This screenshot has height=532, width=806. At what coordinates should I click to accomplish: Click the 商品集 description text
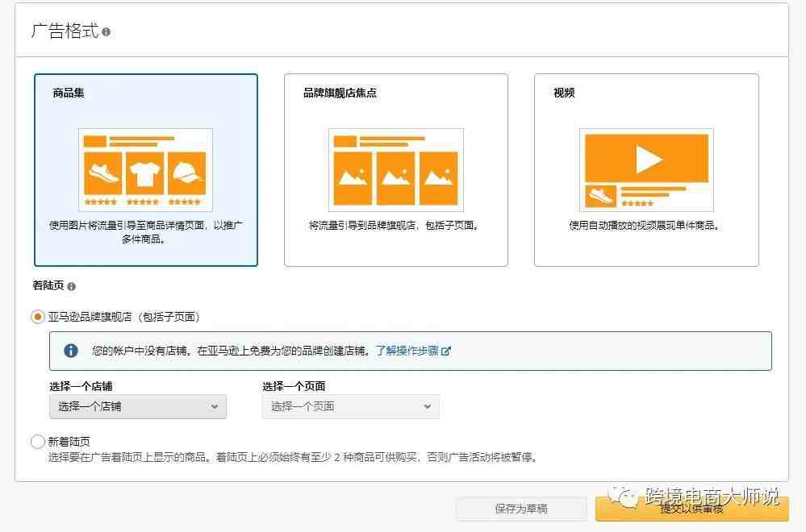(x=145, y=232)
